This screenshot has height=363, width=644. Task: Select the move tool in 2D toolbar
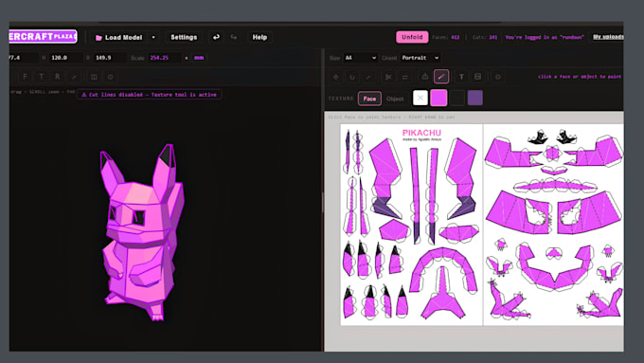(336, 77)
